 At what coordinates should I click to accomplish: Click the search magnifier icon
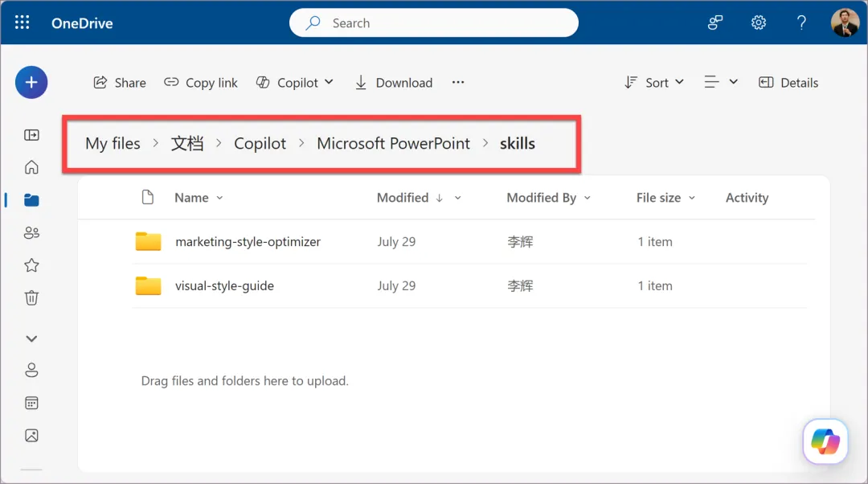pos(313,23)
